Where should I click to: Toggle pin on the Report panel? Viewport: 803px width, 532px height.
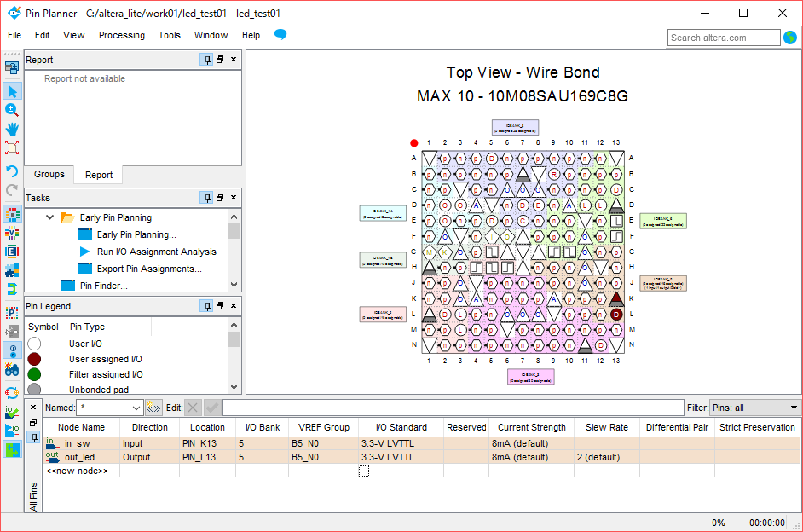coord(206,60)
